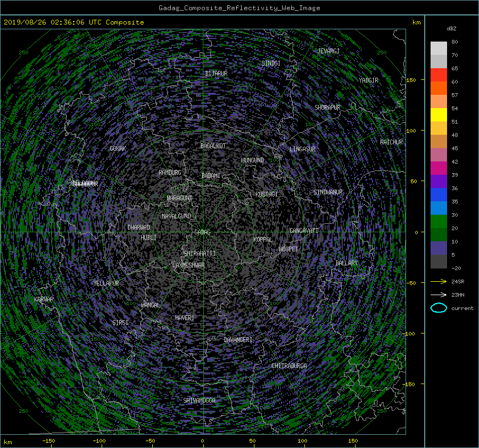
Task: Select the red 65 dBZ color swatch
Action: pyautogui.click(x=439, y=75)
